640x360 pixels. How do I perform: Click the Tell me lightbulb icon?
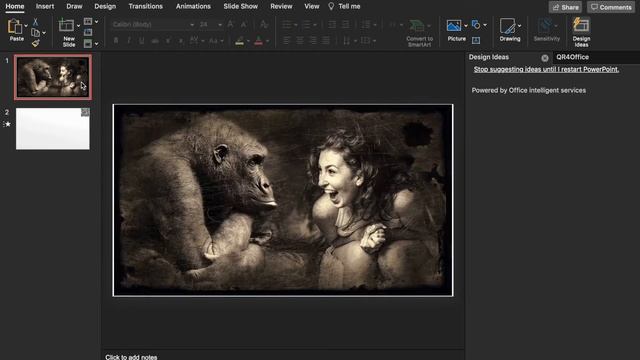coord(331,6)
